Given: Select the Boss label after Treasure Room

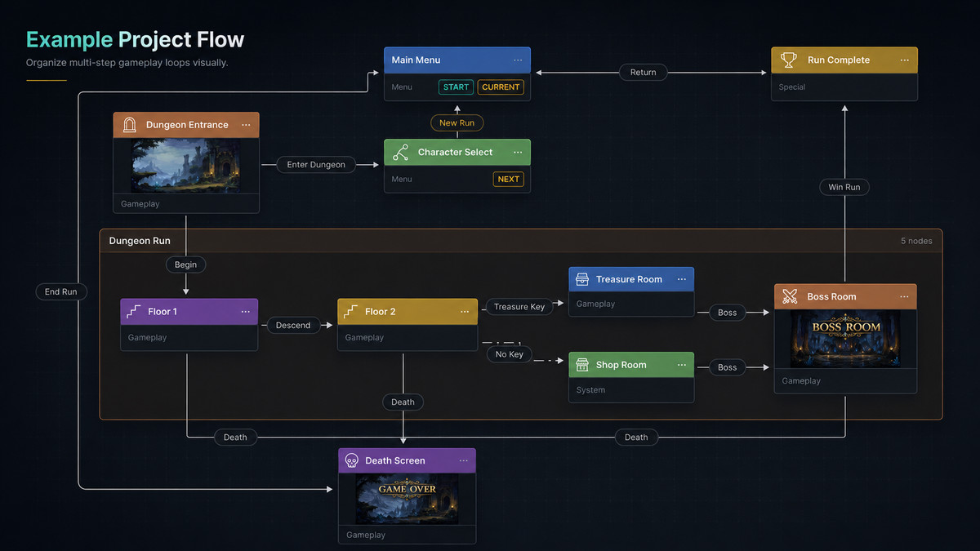Looking at the screenshot, I should coord(727,312).
